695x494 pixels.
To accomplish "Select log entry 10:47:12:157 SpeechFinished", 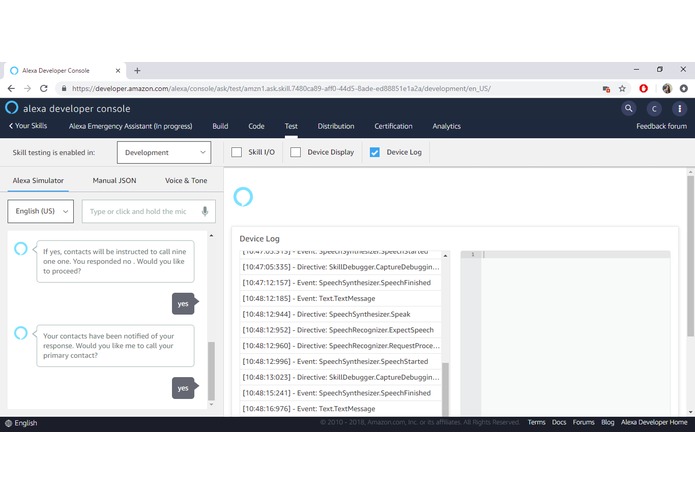I will [340, 283].
